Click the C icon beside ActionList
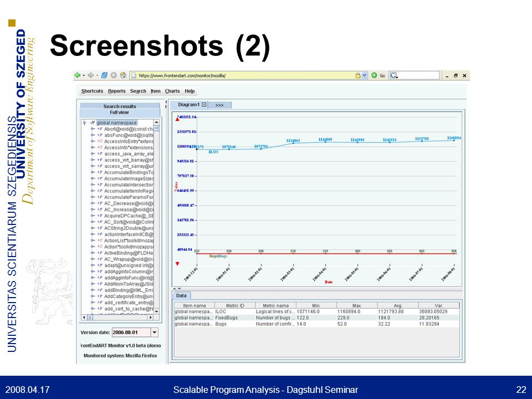 coord(100,241)
